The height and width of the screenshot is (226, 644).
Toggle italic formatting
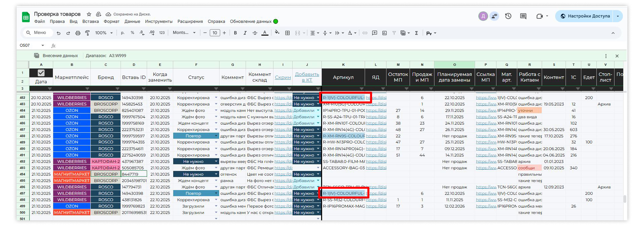245,33
